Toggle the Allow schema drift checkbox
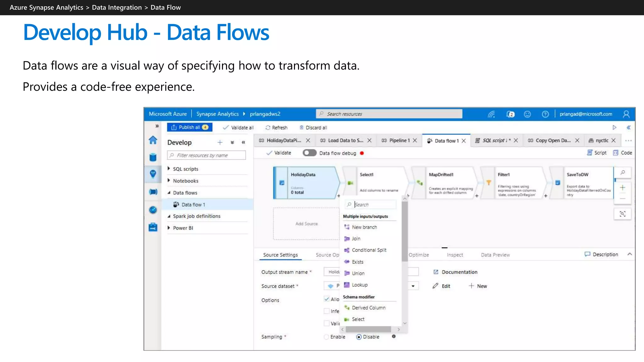 point(327,299)
